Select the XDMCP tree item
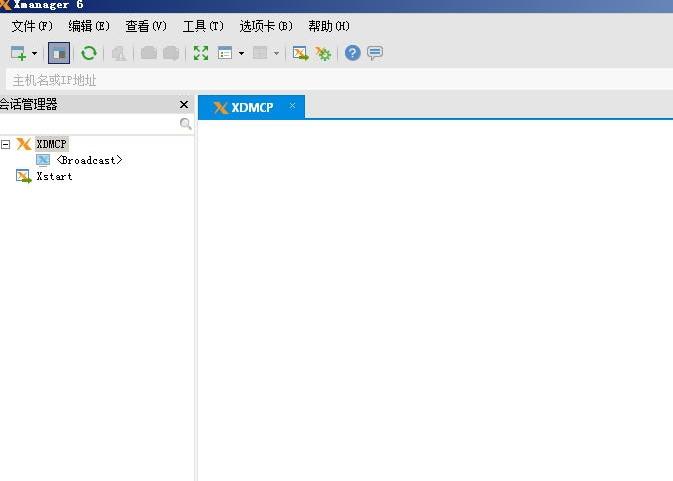 tap(52, 144)
